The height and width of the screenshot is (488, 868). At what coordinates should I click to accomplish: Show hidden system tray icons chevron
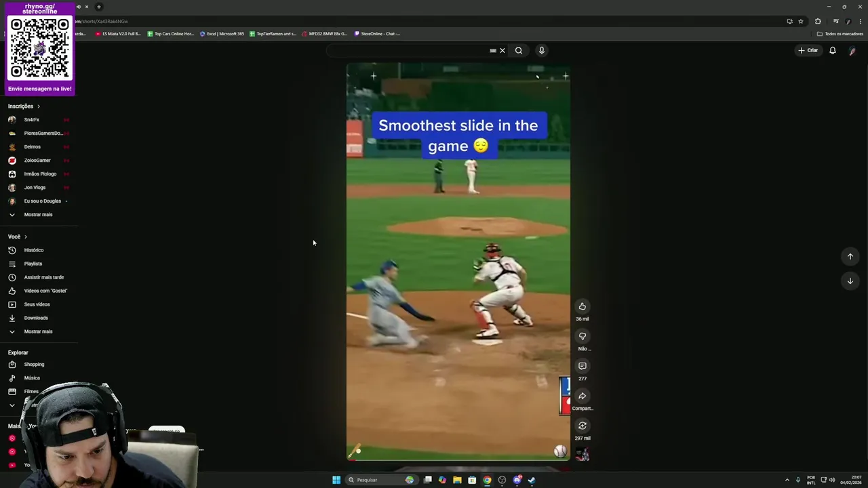point(787,480)
